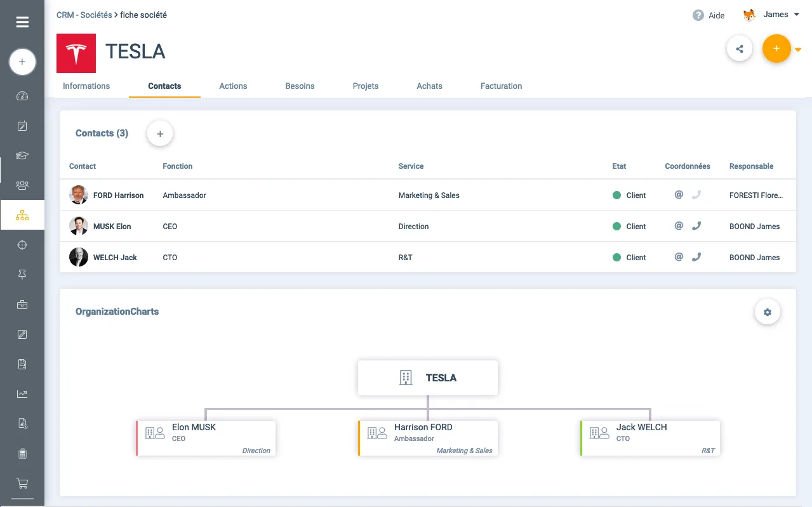Click the share icon button
812x507 pixels.
click(740, 49)
